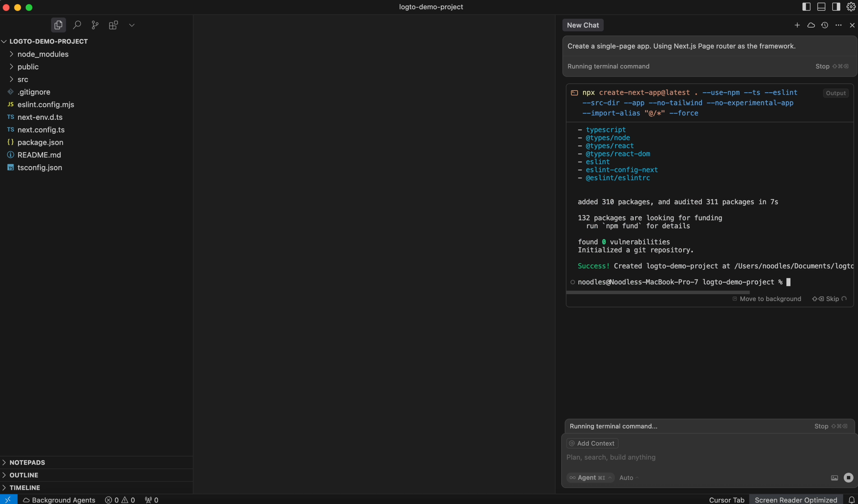Show chat history clock icon

pos(824,25)
